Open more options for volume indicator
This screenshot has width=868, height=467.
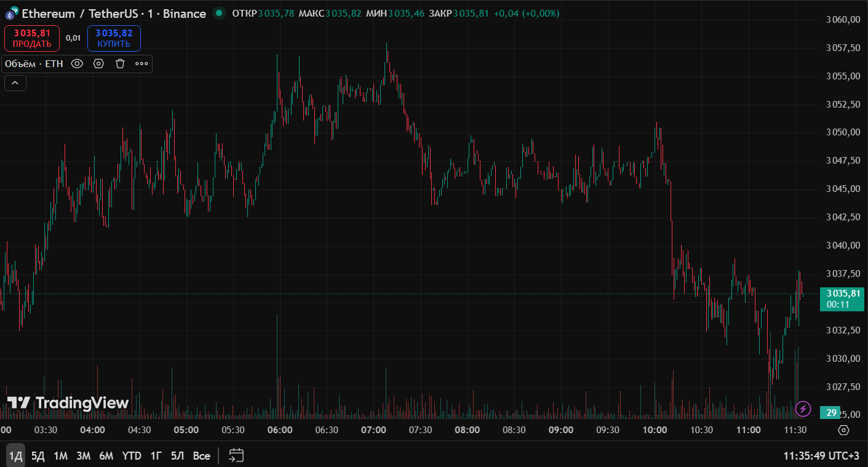141,63
